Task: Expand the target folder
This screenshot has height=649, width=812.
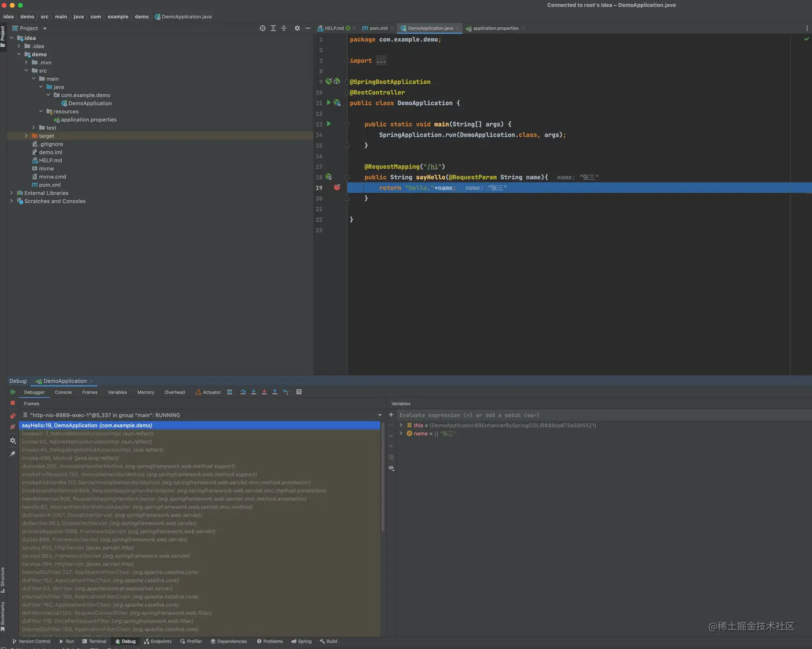Action: tap(26, 136)
